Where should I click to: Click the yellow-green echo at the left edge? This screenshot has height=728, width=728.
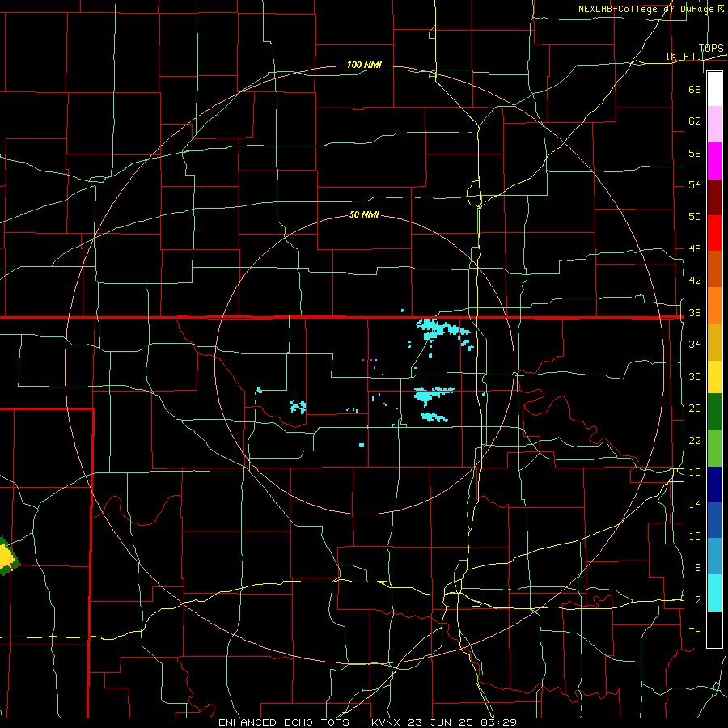[x=8, y=557]
